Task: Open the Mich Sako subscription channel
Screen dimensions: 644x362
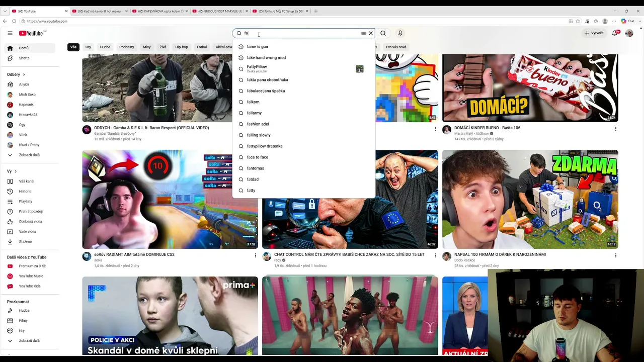Action: [30, 95]
